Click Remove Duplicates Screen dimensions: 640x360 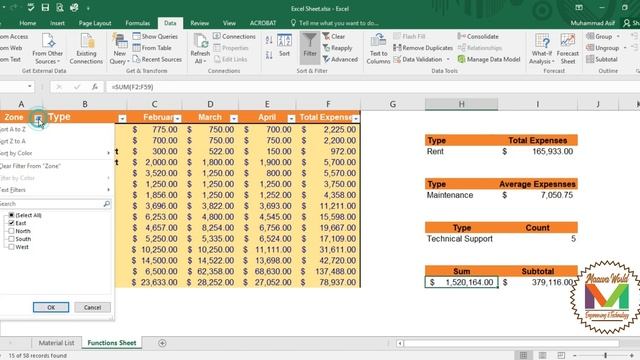tap(423, 48)
